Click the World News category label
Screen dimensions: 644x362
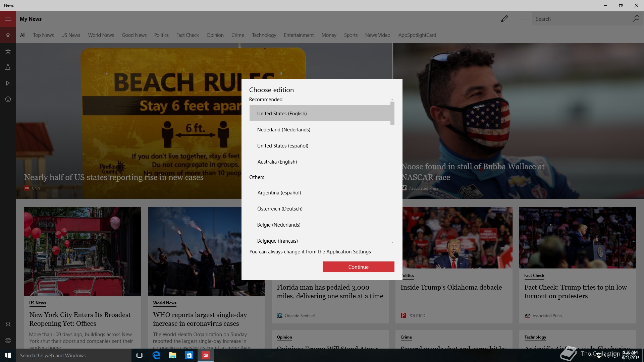tap(165, 303)
